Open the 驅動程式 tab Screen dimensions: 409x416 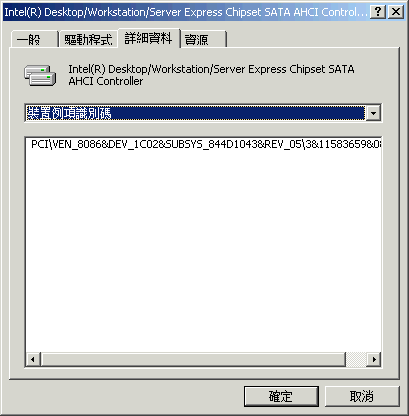coord(88,39)
